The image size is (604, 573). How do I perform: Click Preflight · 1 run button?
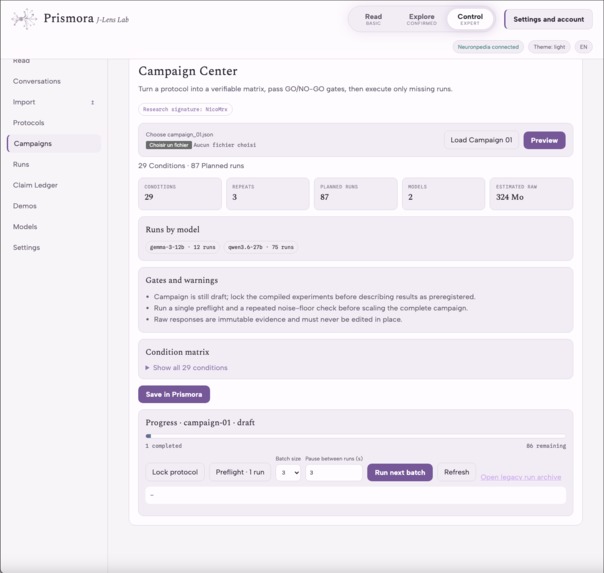point(240,472)
